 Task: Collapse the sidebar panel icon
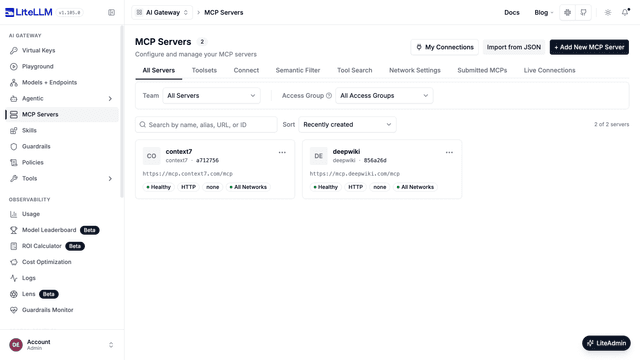pyautogui.click(x=111, y=13)
